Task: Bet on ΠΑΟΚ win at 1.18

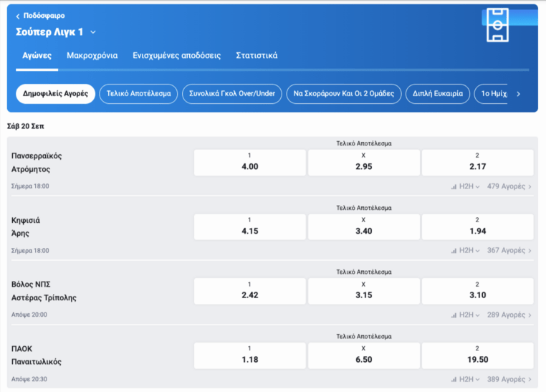Action: click(x=249, y=355)
